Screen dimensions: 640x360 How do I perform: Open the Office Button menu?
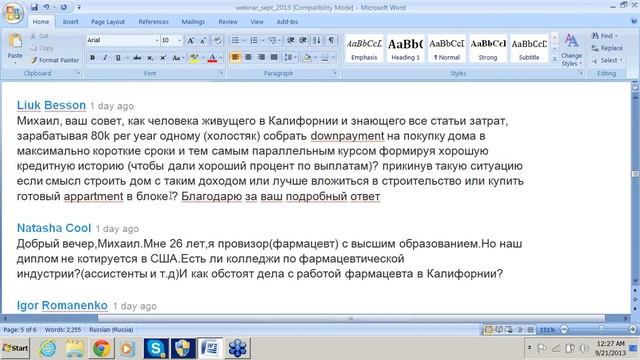[x=13, y=13]
